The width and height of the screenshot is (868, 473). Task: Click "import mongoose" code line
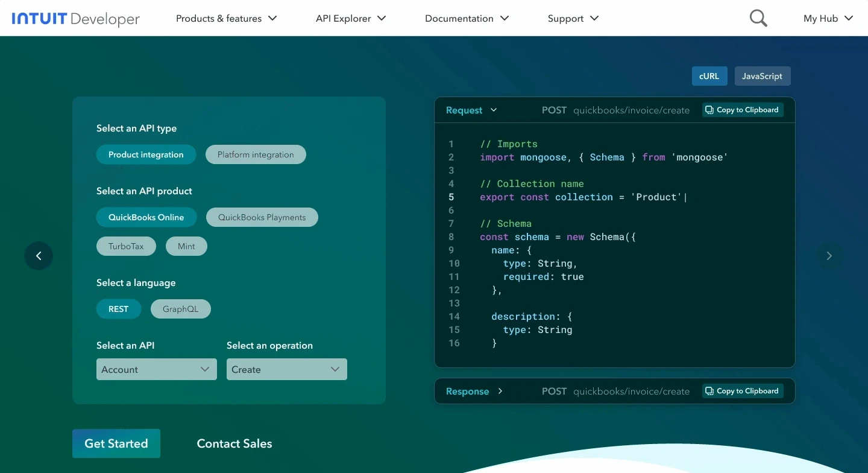click(604, 157)
